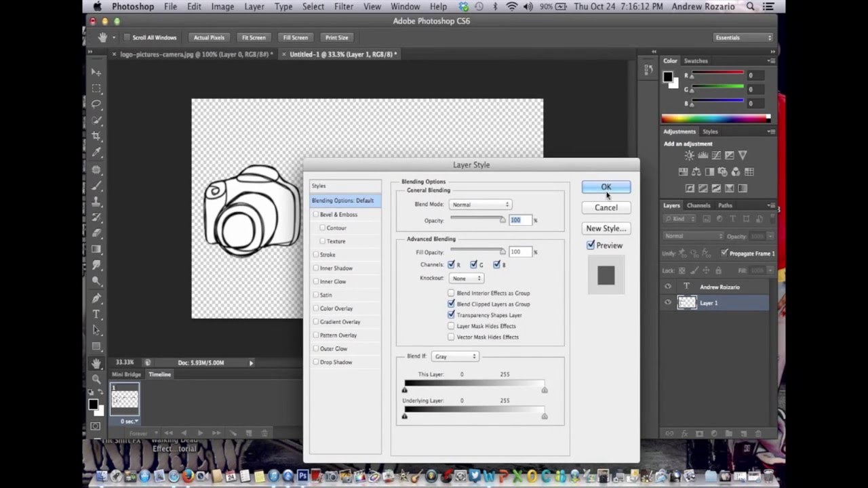Enable the Stroke layer style checkbox

click(316, 255)
